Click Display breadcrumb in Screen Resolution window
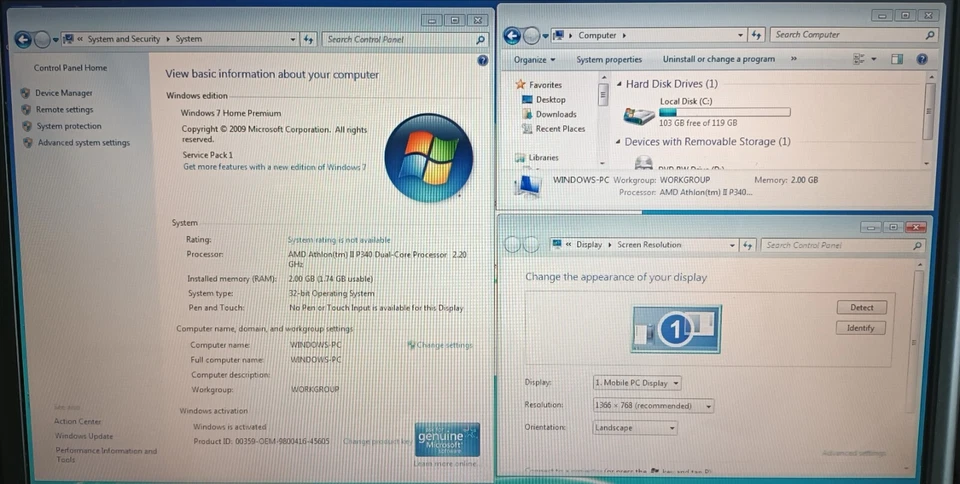Image resolution: width=960 pixels, height=484 pixels. [589, 244]
